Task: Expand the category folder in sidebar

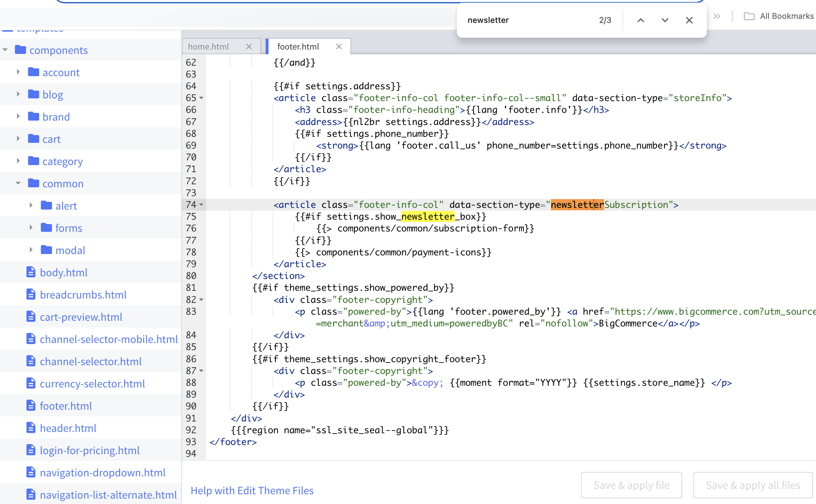Action: 18,161
